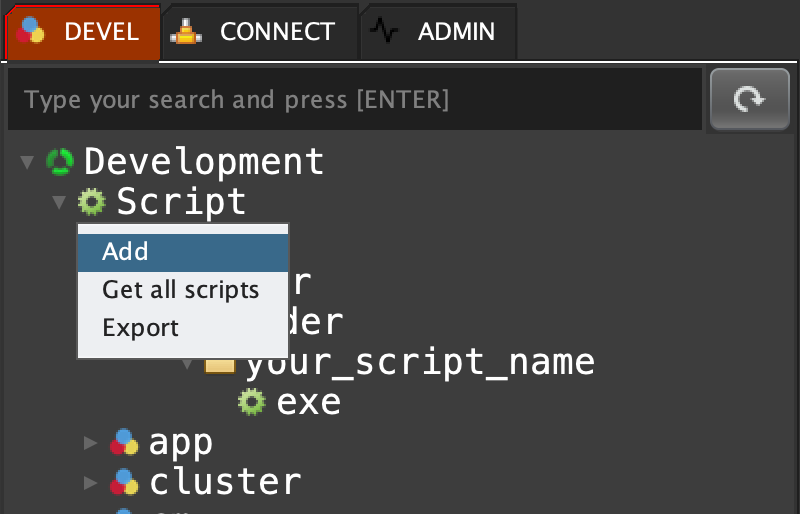Switch to the CONNECT tab
This screenshot has width=800, height=514.
click(260, 32)
